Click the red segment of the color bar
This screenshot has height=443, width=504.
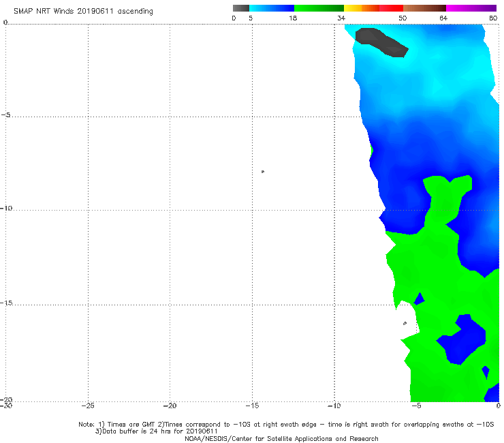tap(391, 8)
